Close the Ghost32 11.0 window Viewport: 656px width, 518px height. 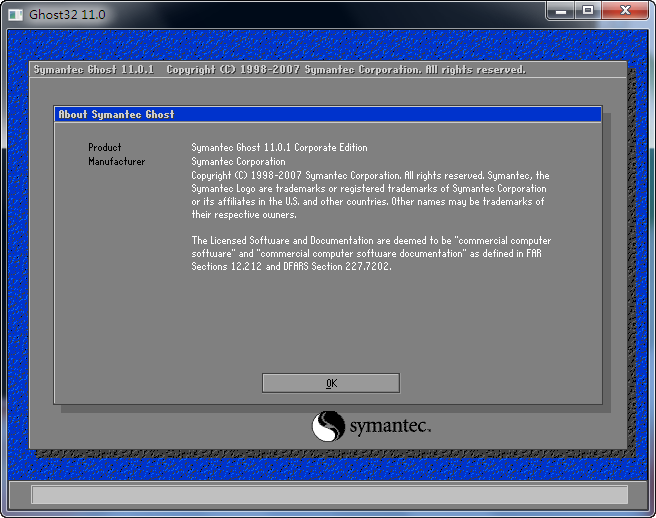[x=626, y=11]
